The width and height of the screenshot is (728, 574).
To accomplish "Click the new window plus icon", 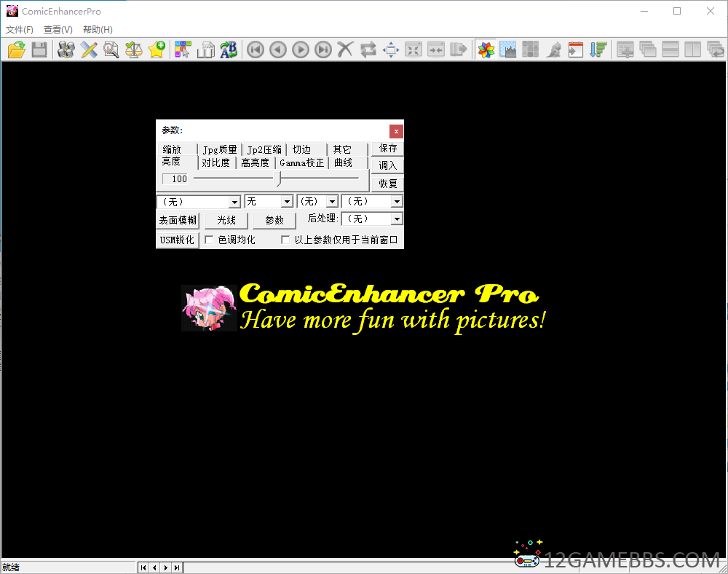I will pos(625,50).
